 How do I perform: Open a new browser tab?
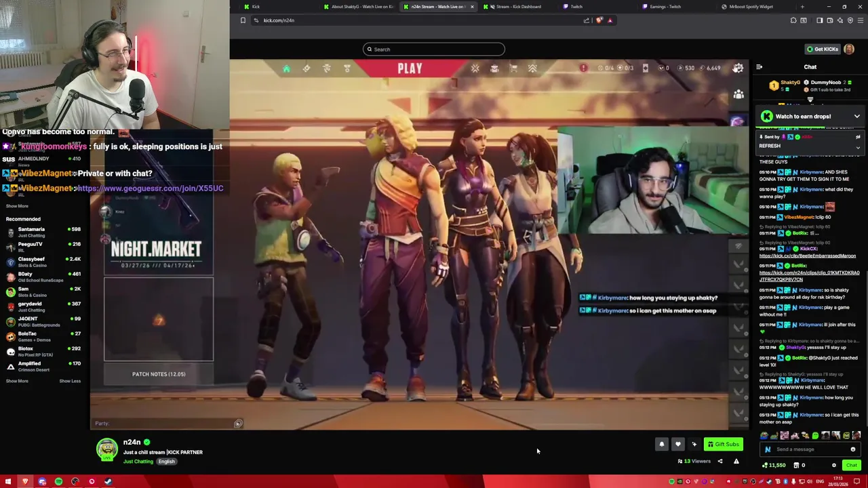pos(802,7)
